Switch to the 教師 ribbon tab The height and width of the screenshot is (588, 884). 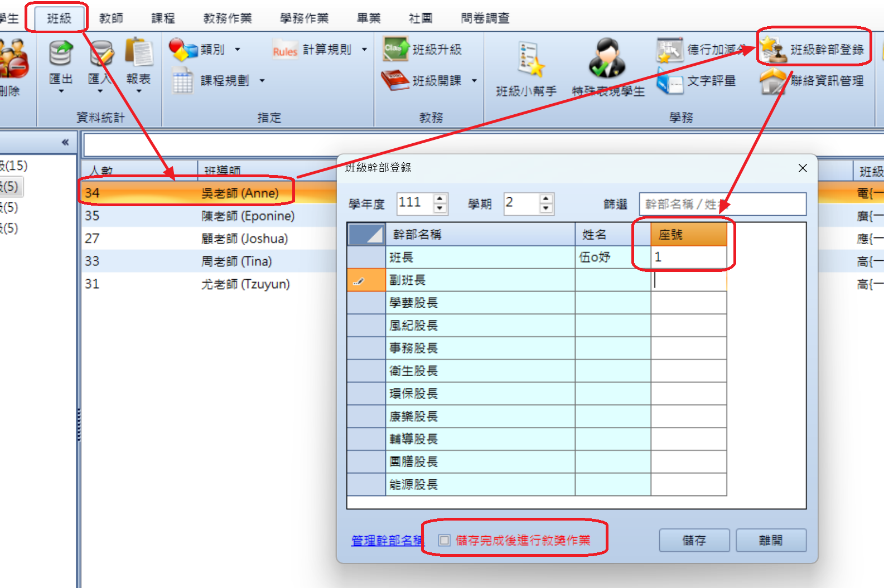point(111,18)
